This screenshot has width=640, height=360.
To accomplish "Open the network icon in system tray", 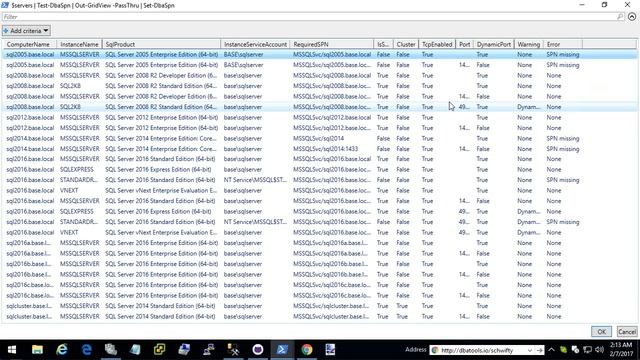I will pos(587,350).
